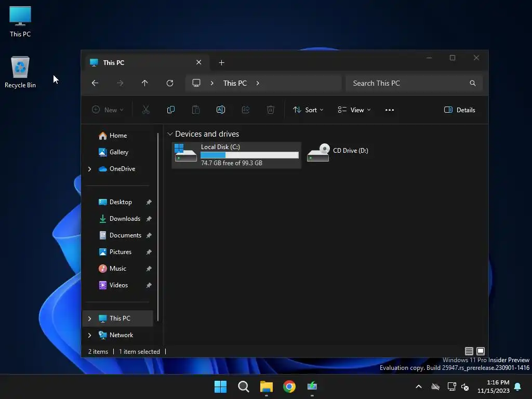Click the '74.7 GB free of 99.3 GB' text
The width and height of the screenshot is (532, 399).
[232, 163]
